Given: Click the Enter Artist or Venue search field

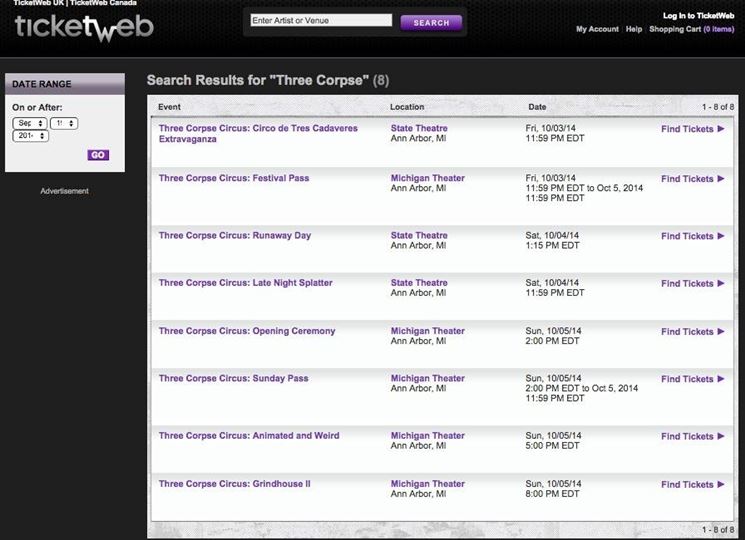Looking at the screenshot, I should tap(321, 20).
